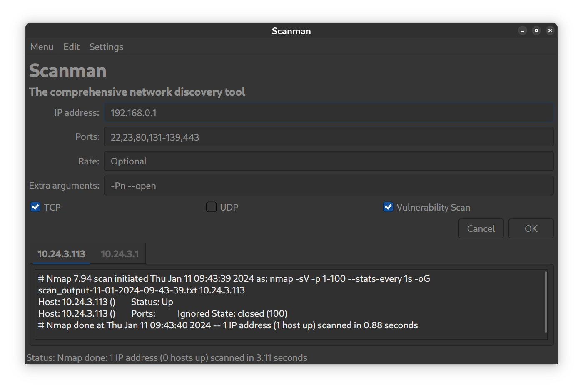
Task: Click the 'Rate:' label
Action: pyautogui.click(x=89, y=161)
